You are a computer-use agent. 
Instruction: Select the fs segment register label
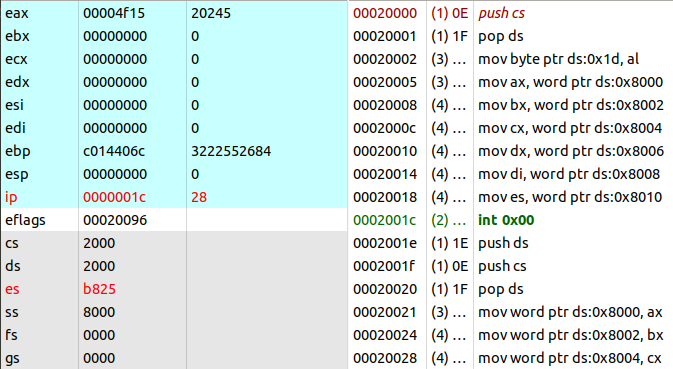[12, 335]
